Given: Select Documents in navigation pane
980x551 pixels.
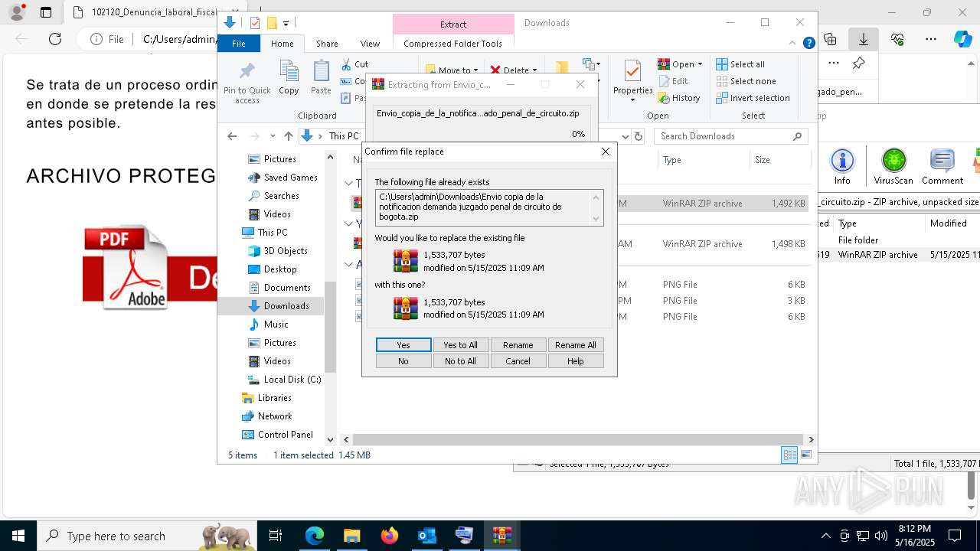Looking at the screenshot, I should 286,288.
